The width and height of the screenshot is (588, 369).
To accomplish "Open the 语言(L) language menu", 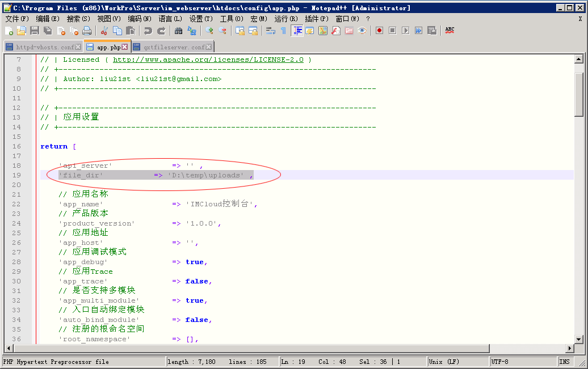I will click(x=170, y=19).
